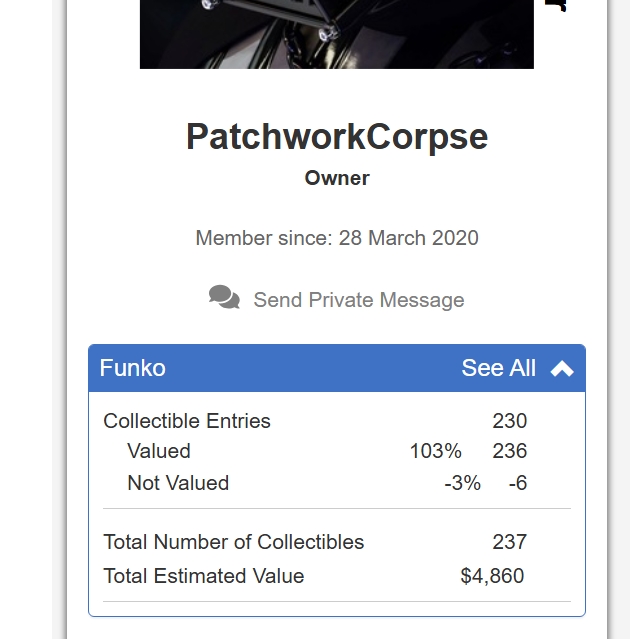Click the 103% valued percentage
This screenshot has width=630, height=639.
pos(435,451)
